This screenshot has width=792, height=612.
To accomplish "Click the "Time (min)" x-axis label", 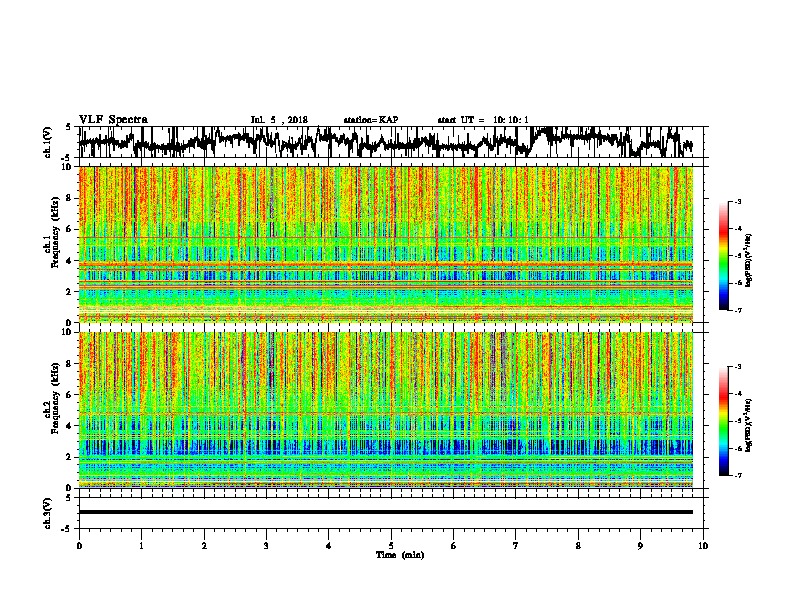I will tap(400, 555).
